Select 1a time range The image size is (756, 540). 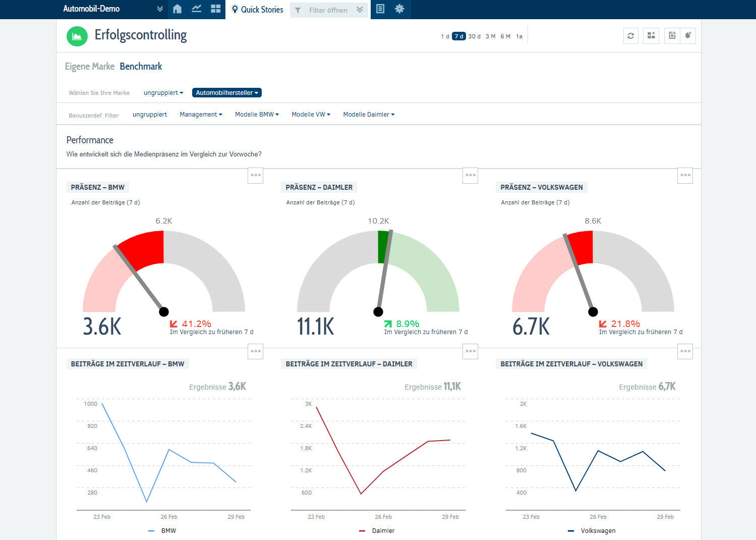519,36
